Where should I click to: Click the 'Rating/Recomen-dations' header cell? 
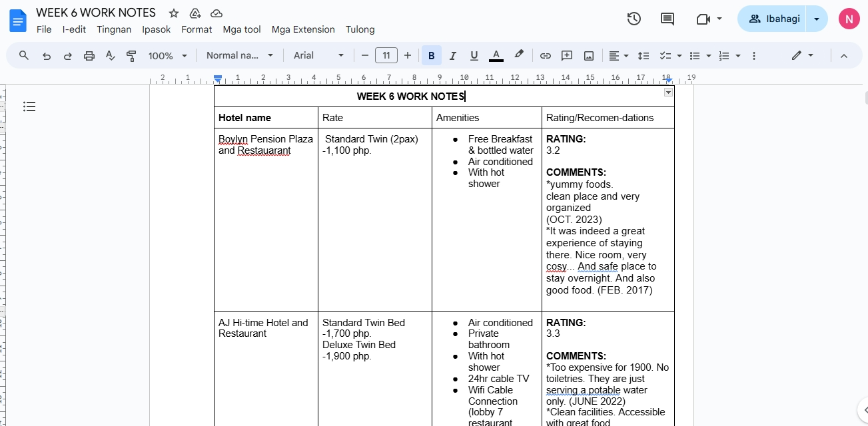click(x=608, y=118)
